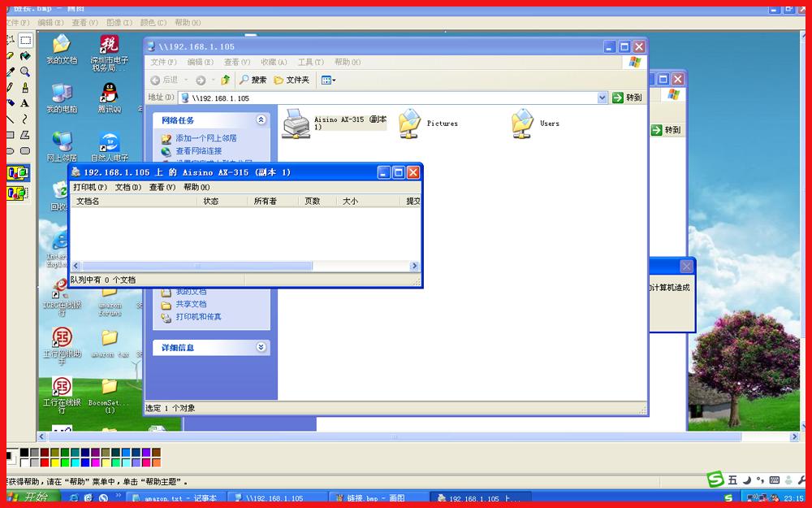Expand the 详细信息 panel

pos(261,347)
